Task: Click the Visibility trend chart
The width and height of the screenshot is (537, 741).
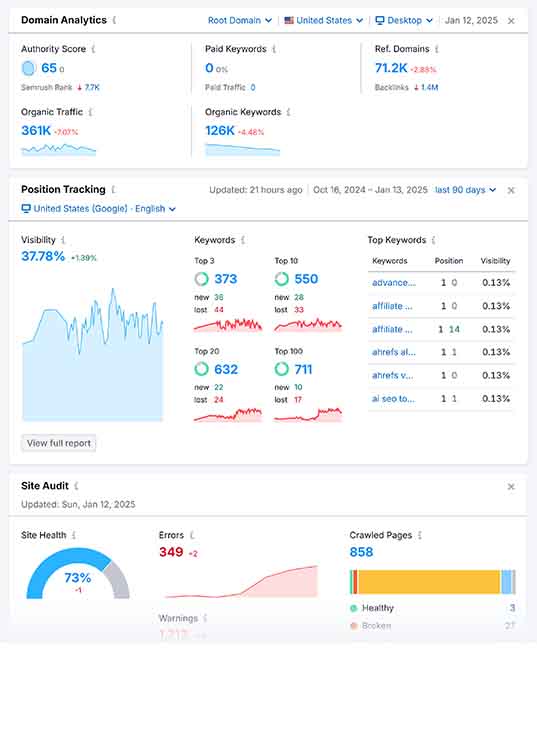Action: [x=93, y=354]
